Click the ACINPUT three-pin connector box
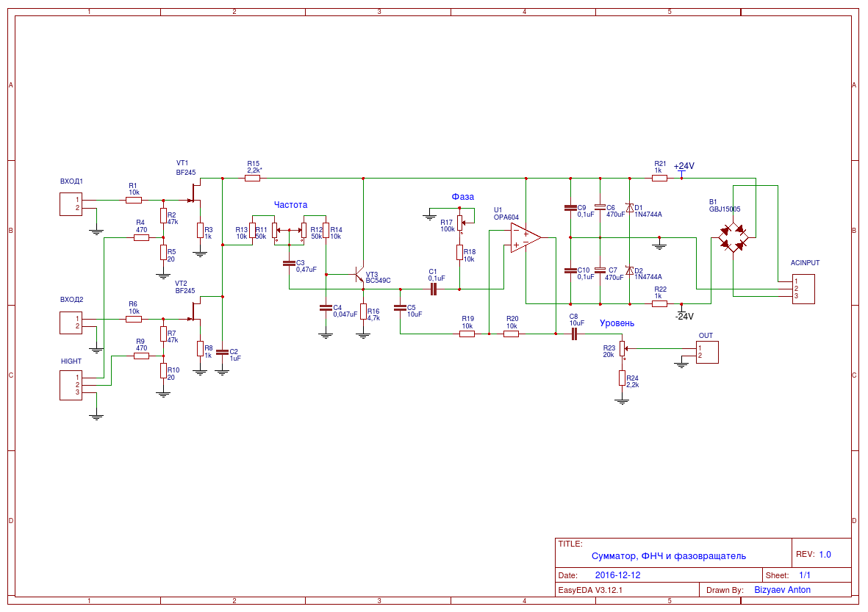Viewport: 868px width, 612px height. 803,289
